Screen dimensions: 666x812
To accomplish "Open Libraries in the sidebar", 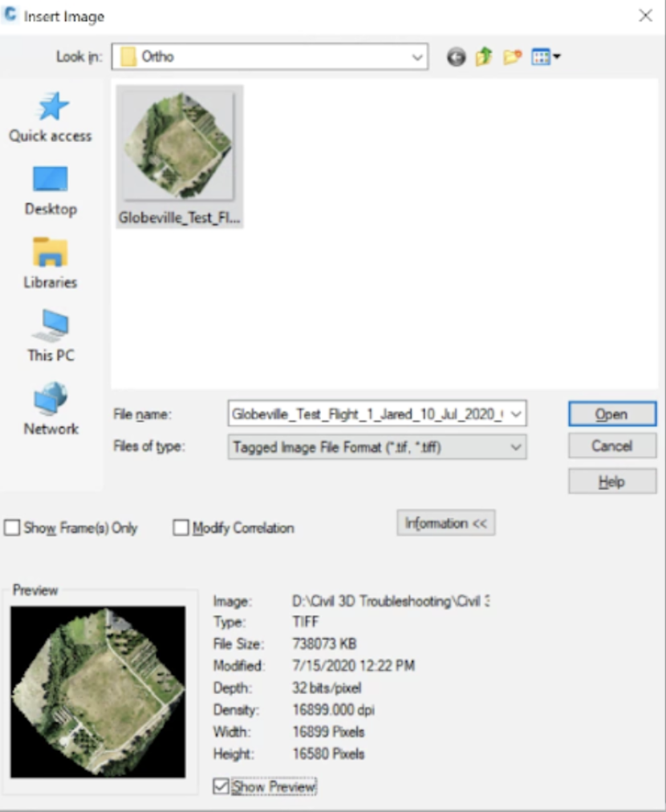I will 51,263.
